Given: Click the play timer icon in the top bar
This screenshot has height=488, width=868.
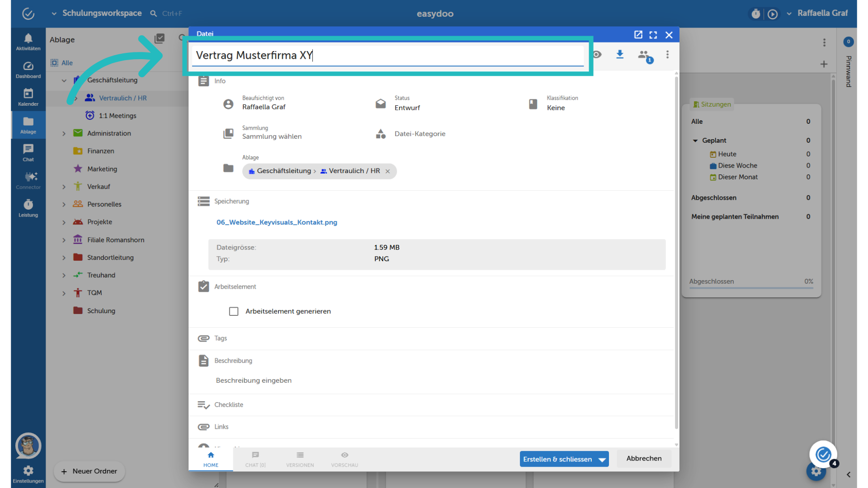Looking at the screenshot, I should click(x=773, y=14).
